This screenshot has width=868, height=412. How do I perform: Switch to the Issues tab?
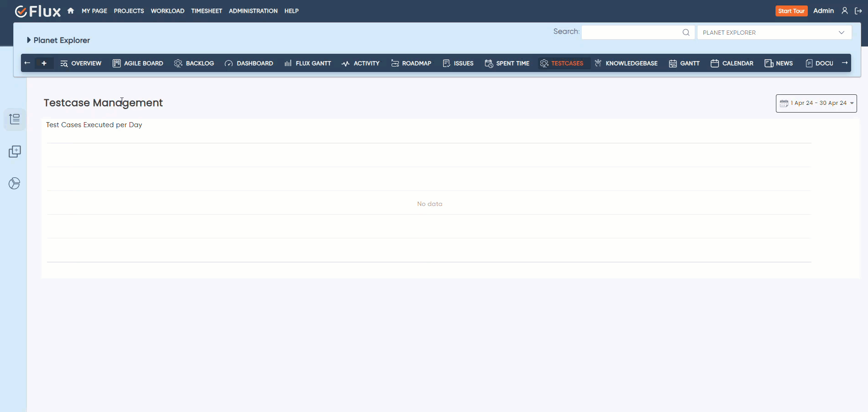(x=458, y=63)
